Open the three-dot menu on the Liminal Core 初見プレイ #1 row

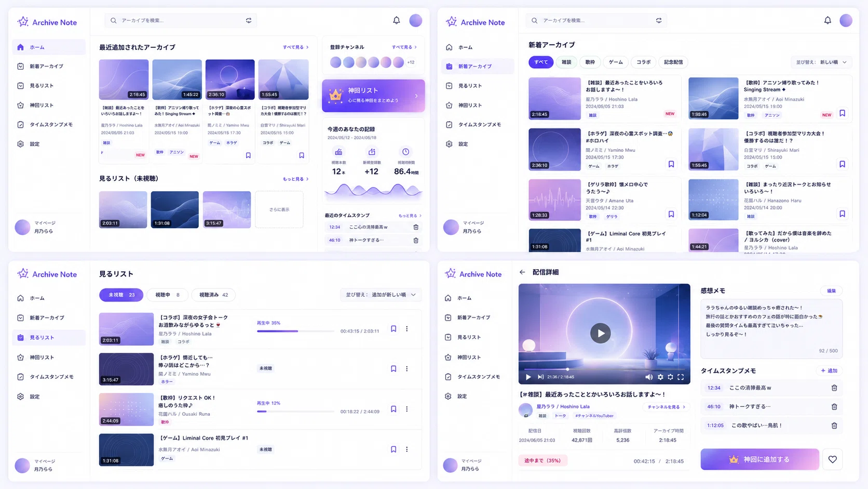click(407, 449)
